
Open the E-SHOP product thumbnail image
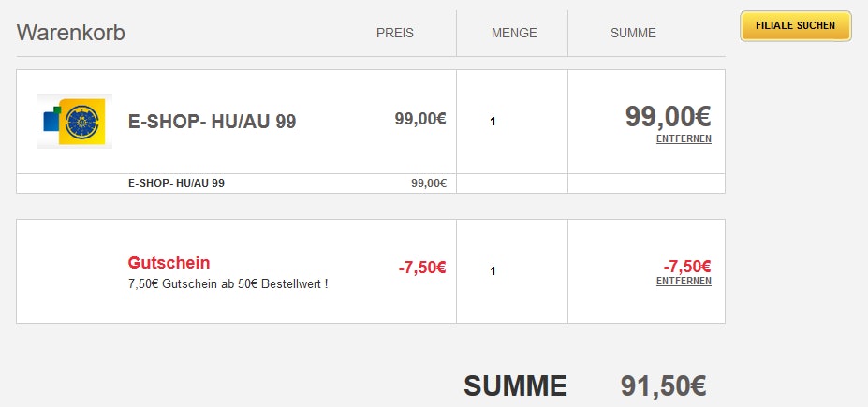pyautogui.click(x=75, y=121)
